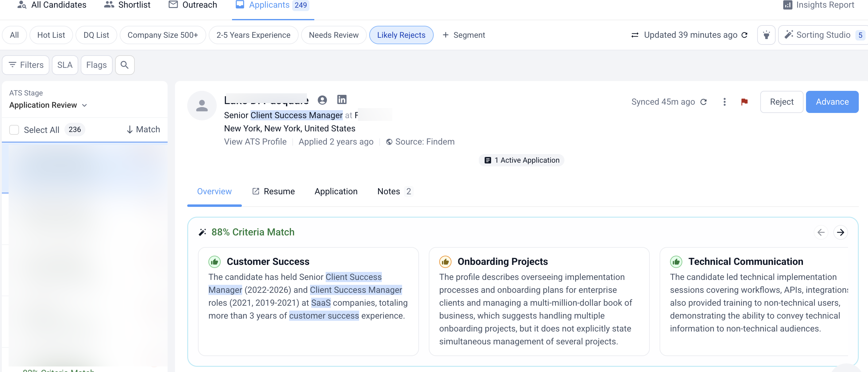Select the Likely Rejects segment
Viewport: 868px width, 372px height.
click(x=401, y=35)
